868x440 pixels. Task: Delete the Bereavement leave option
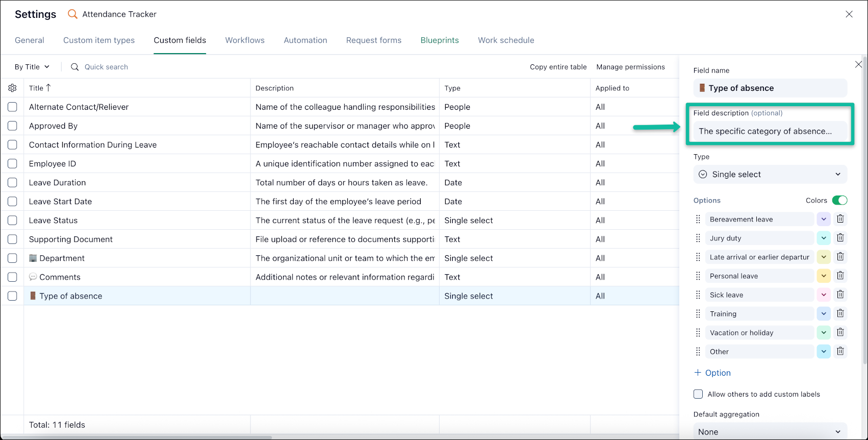(x=840, y=219)
